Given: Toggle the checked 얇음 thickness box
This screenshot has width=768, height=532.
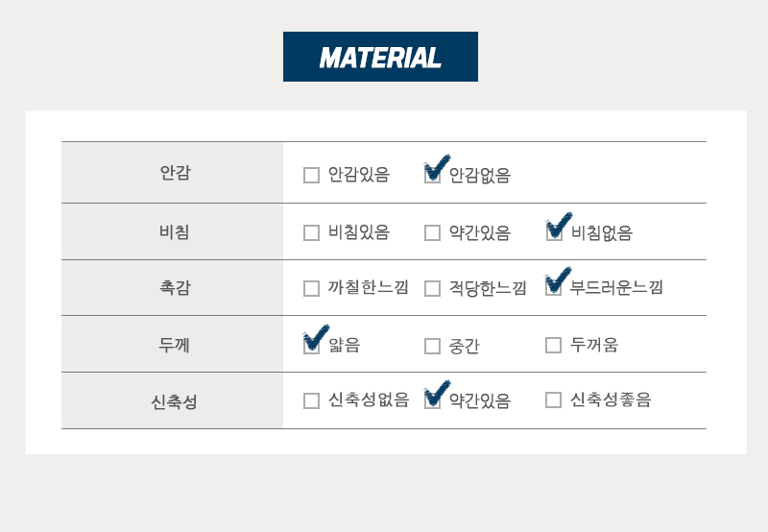Looking at the screenshot, I should [311, 346].
